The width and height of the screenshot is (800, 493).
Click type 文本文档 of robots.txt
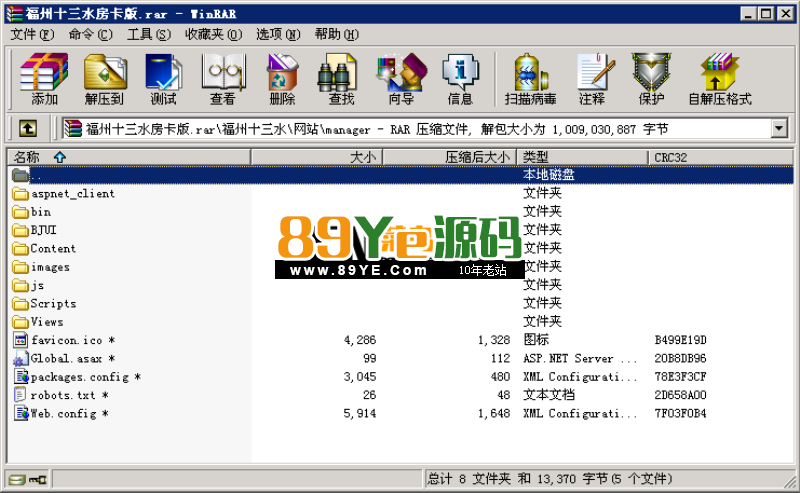(549, 395)
